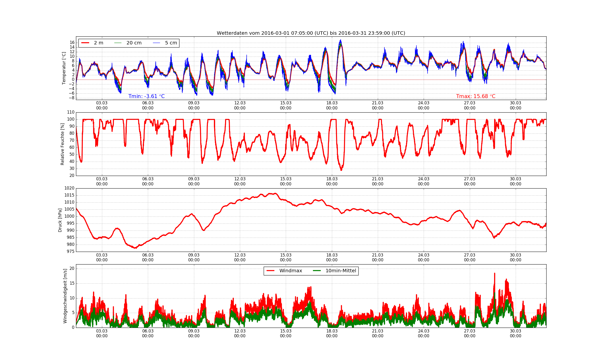
Task: Click the '15' tick on the wind speed axis
Action: (x=72, y=283)
